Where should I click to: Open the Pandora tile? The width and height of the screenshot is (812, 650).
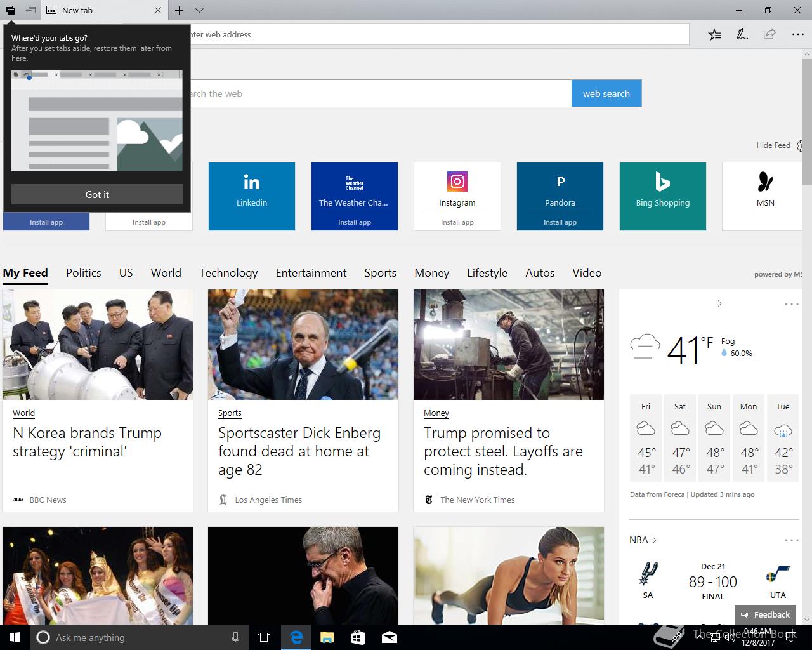tap(560, 189)
